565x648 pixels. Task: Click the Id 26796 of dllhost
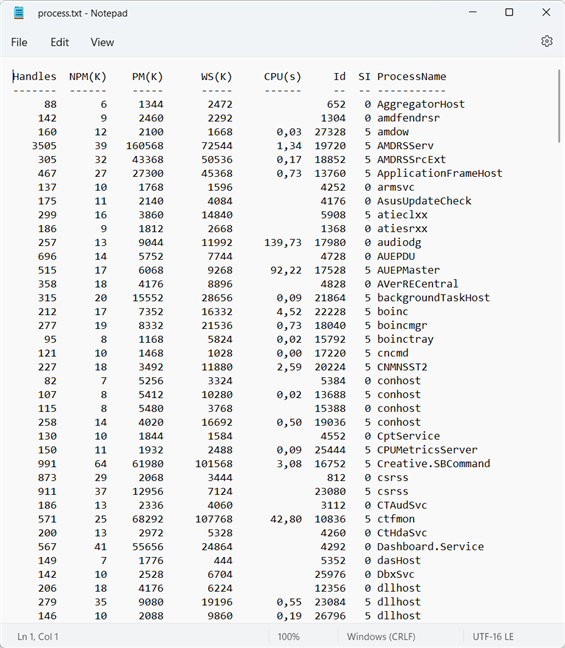click(x=330, y=616)
